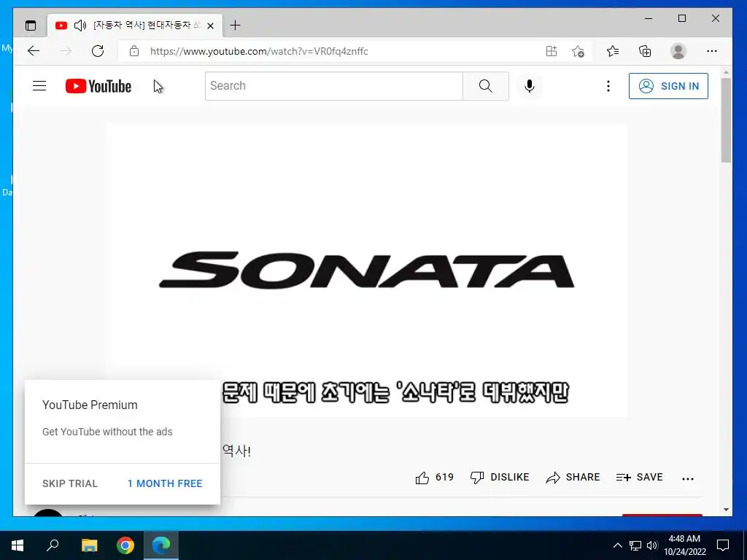Screen dimensions: 747x560
Task: Click the page vertical scrollbar thumb
Action: 726,120
